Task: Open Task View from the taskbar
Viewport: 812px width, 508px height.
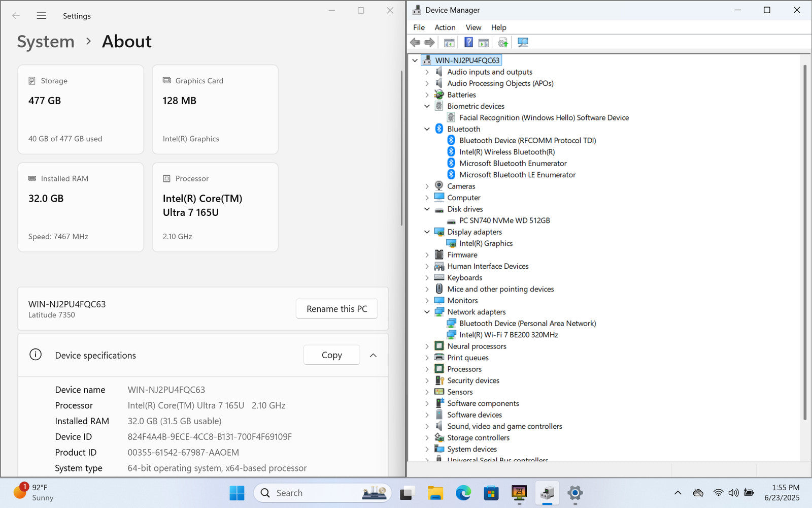Action: tap(407, 493)
